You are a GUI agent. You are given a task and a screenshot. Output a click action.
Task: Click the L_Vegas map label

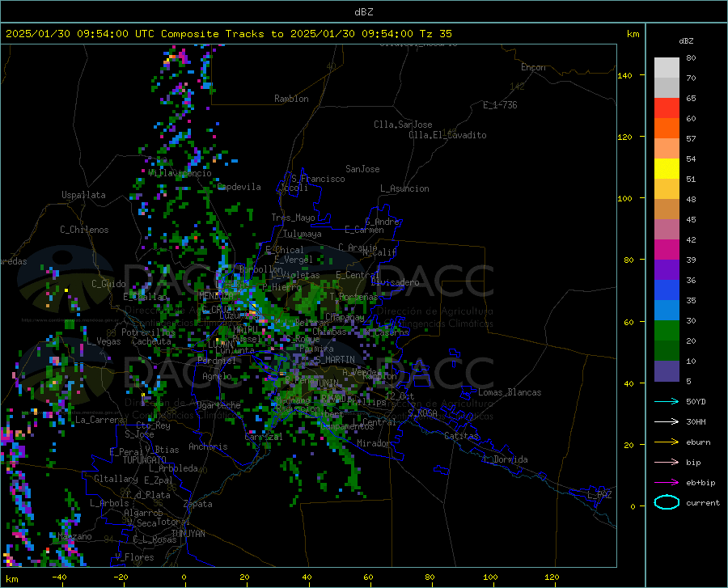pos(104,341)
